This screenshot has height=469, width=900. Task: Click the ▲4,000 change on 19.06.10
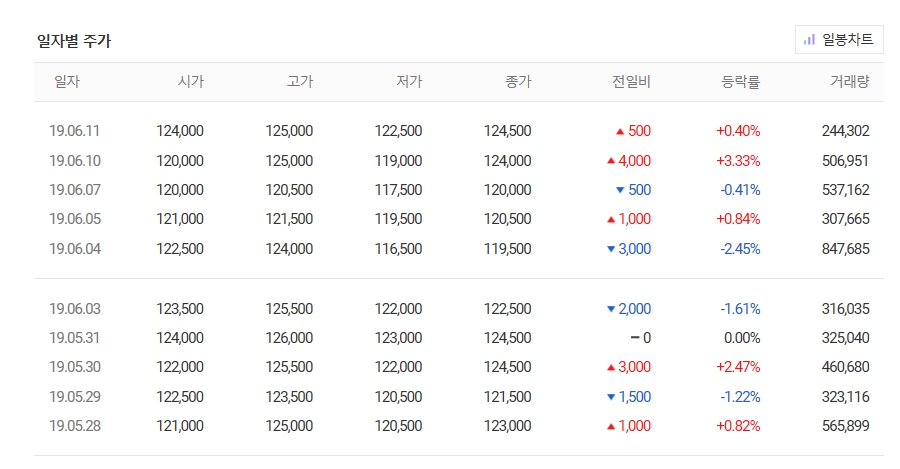click(x=629, y=161)
